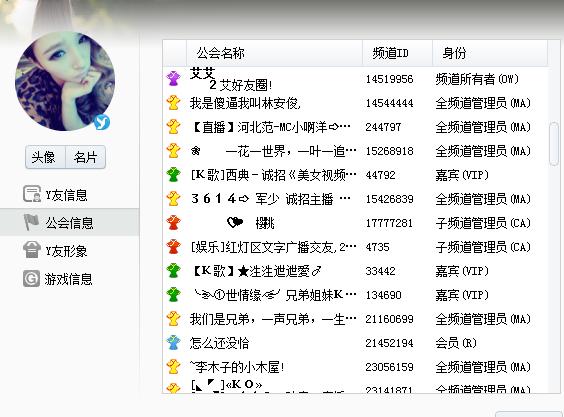Click purple owner icon beside 艾艾 guild
The height and width of the screenshot is (417, 564).
point(173,78)
